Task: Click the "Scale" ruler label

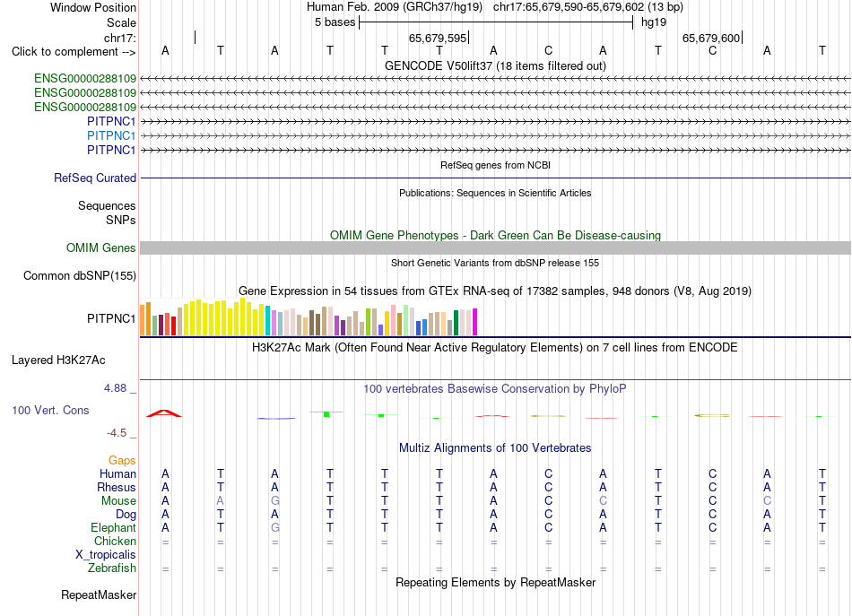Action: click(x=121, y=22)
